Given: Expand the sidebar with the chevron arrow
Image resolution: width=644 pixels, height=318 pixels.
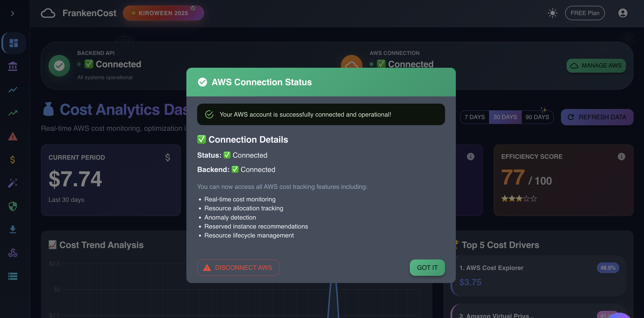Looking at the screenshot, I should pos(13,13).
